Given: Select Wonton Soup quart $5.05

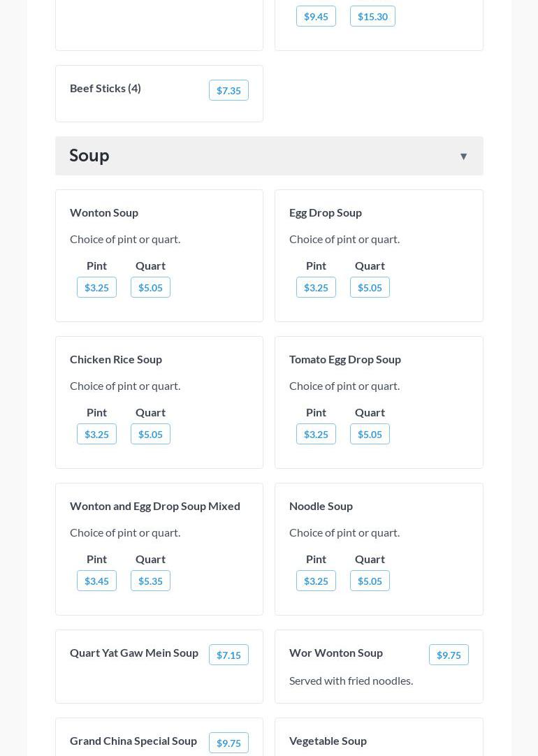Looking at the screenshot, I should pyautogui.click(x=150, y=288).
